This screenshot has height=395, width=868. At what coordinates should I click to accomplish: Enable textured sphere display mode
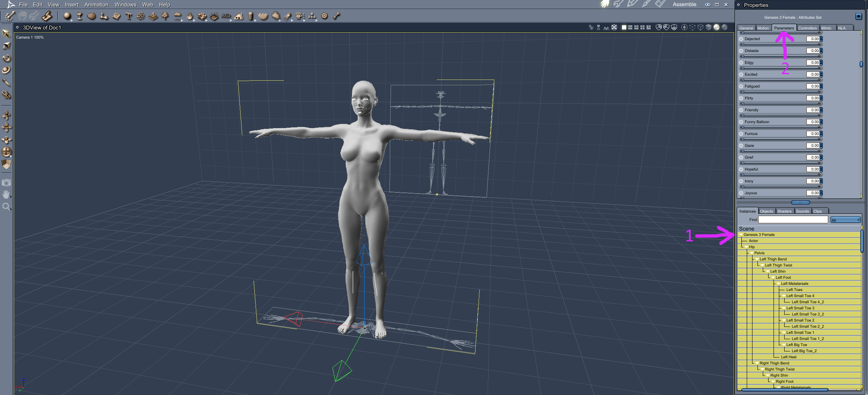point(725,27)
